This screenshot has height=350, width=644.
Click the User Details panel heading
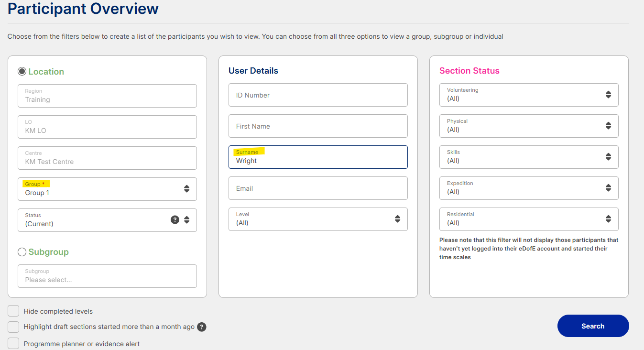point(253,71)
